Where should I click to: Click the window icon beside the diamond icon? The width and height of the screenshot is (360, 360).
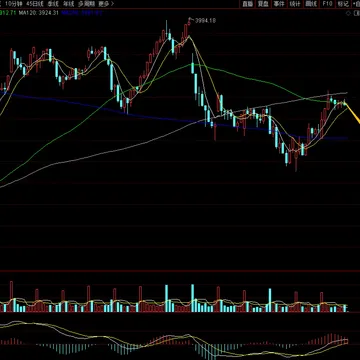click(x=357, y=13)
